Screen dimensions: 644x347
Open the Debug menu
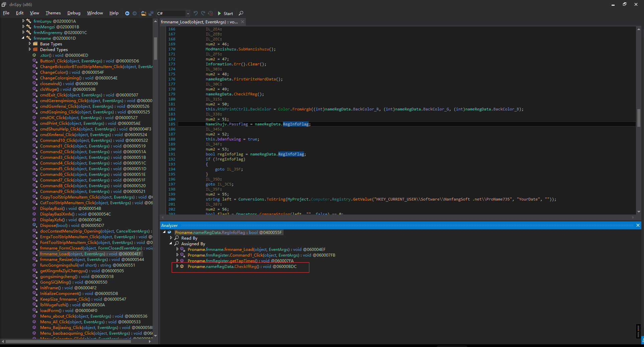pos(74,13)
